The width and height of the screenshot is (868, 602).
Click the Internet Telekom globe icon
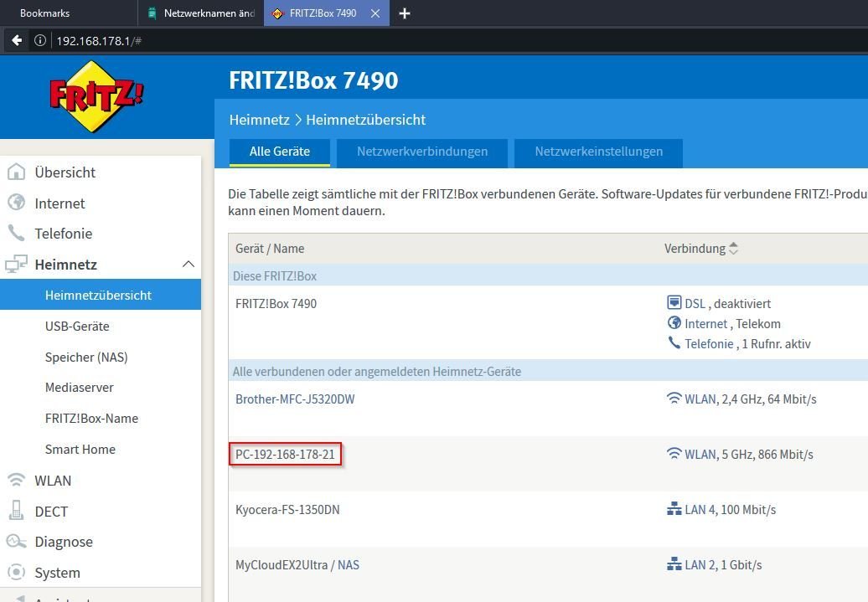tap(674, 322)
